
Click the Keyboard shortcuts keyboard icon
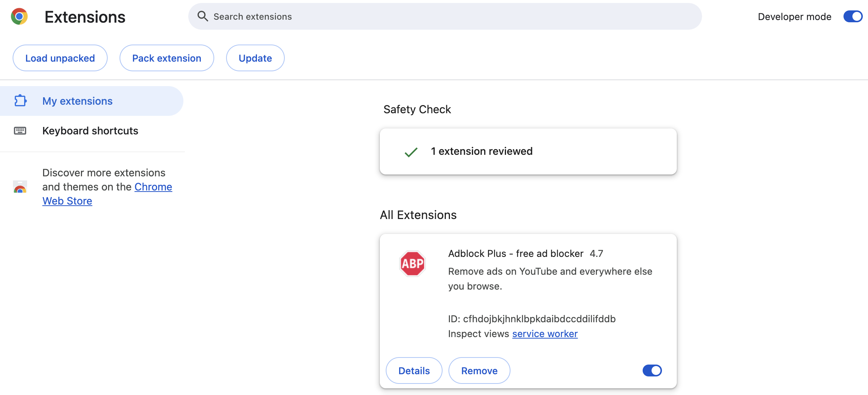click(x=20, y=131)
